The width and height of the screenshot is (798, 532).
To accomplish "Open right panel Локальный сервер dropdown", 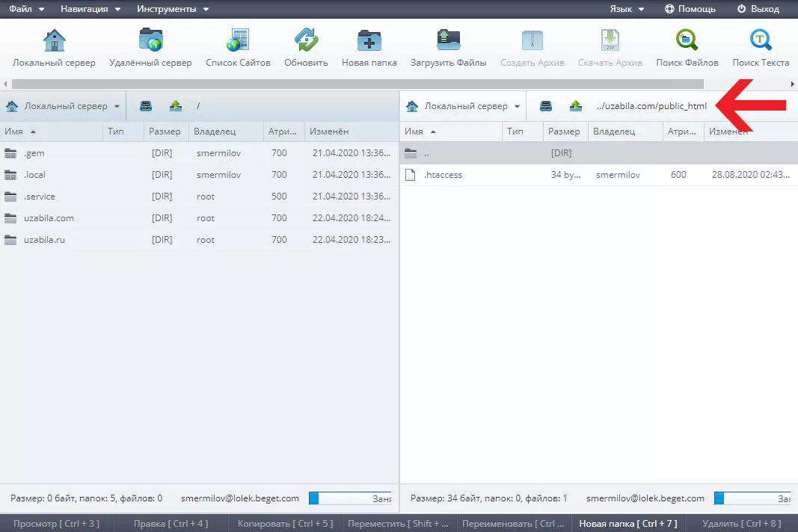I will click(463, 106).
